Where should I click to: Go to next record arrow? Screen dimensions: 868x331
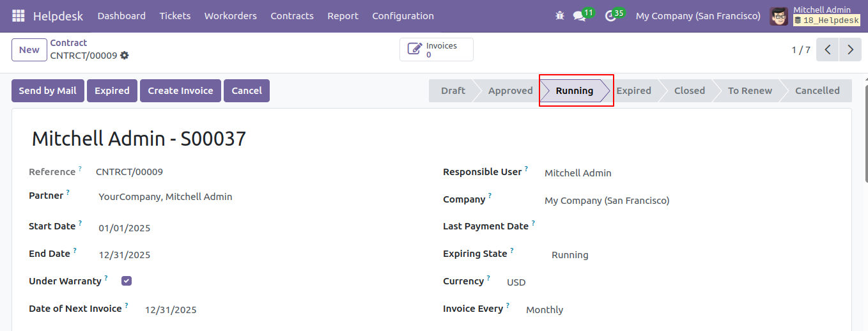[x=850, y=50]
